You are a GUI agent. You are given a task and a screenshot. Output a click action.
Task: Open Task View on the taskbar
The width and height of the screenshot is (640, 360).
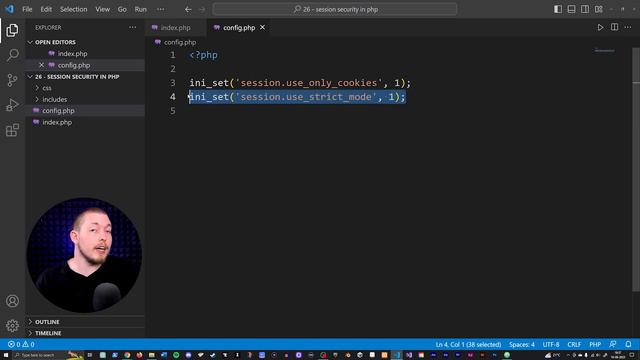[x=90, y=355]
